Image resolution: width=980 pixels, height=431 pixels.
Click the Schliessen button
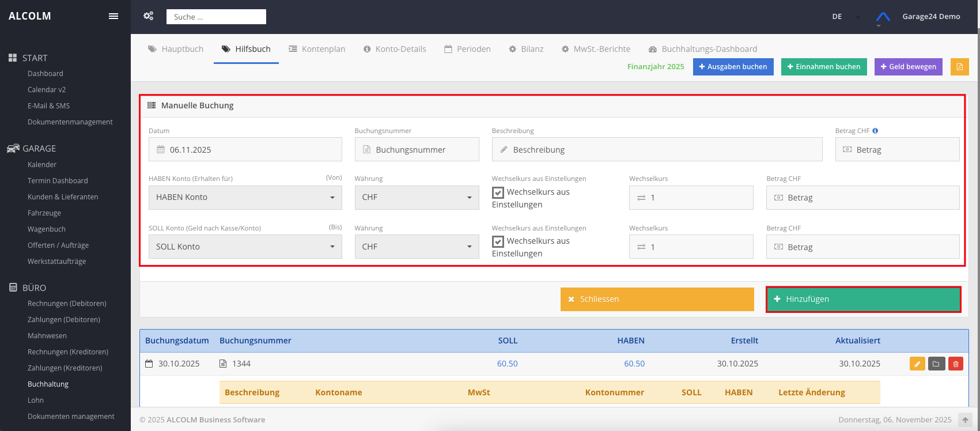(x=657, y=299)
